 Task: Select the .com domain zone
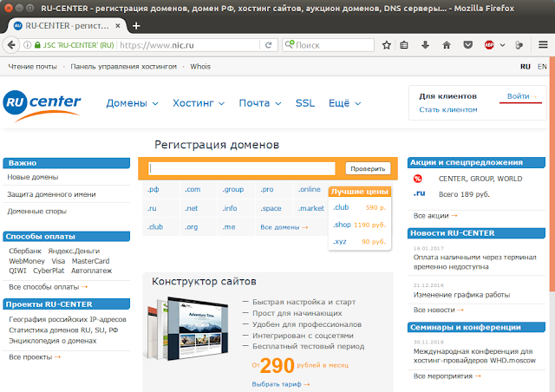tap(193, 189)
